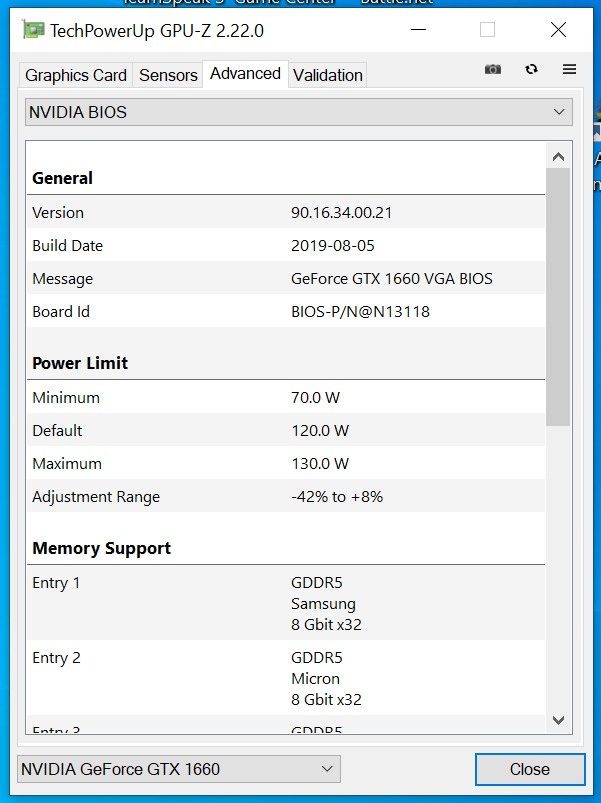Click the refresh icon
This screenshot has height=803, width=601.
click(x=531, y=69)
